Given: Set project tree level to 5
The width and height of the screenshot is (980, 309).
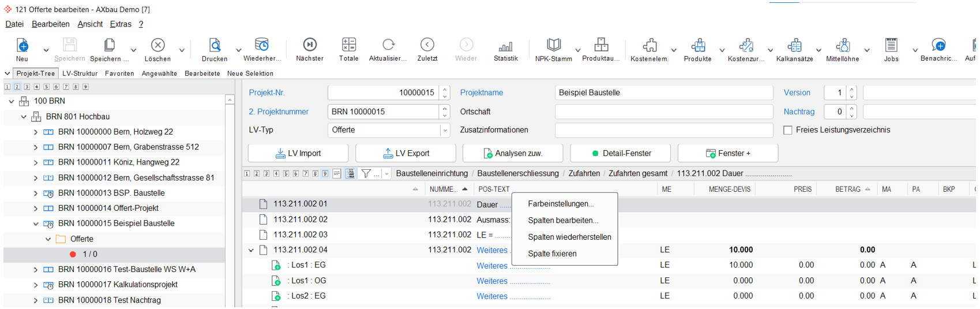Looking at the screenshot, I should point(46,87).
